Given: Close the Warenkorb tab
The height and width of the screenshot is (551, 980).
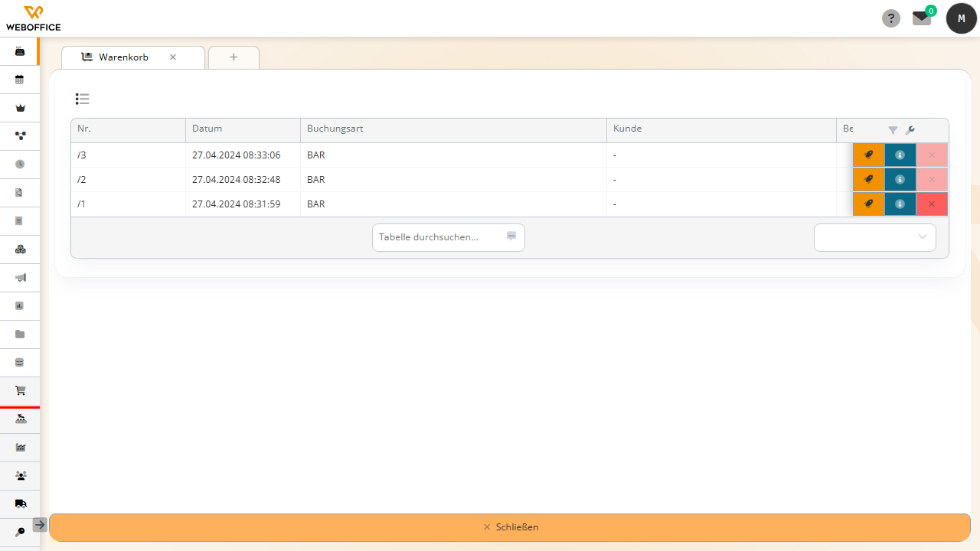Looking at the screenshot, I should (173, 57).
